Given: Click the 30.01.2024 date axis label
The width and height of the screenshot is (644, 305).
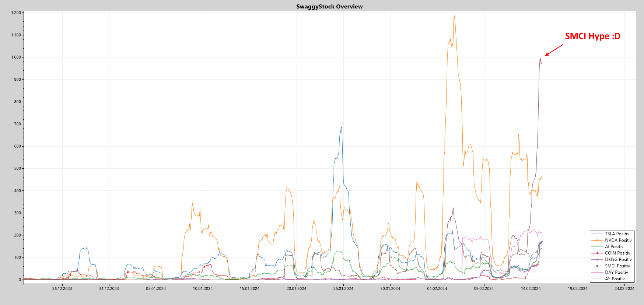Looking at the screenshot, I should pos(390,288).
